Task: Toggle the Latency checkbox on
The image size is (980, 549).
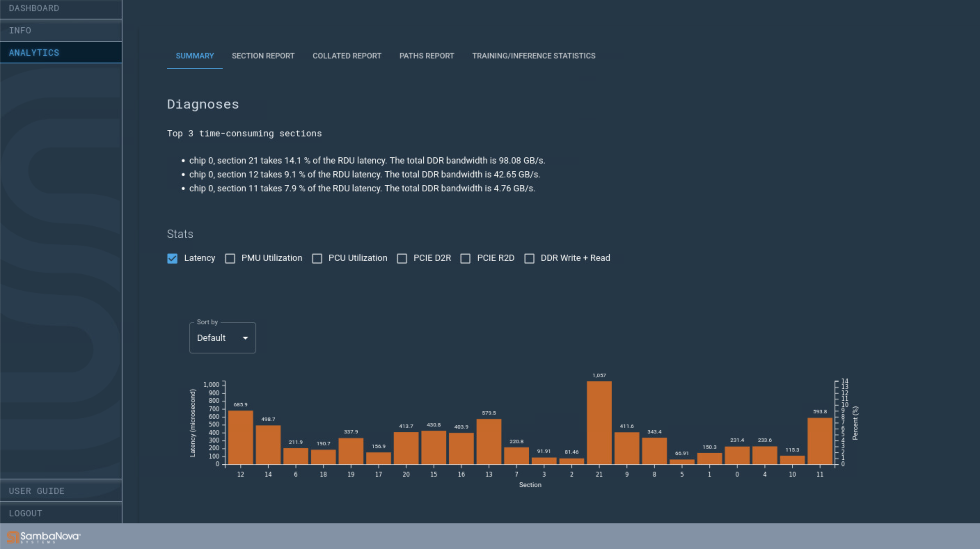Action: coord(172,258)
